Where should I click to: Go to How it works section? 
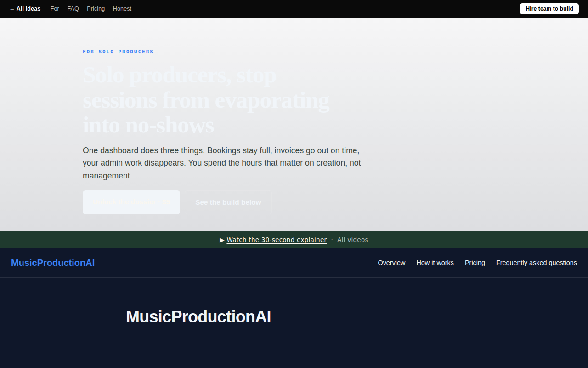pos(435,263)
